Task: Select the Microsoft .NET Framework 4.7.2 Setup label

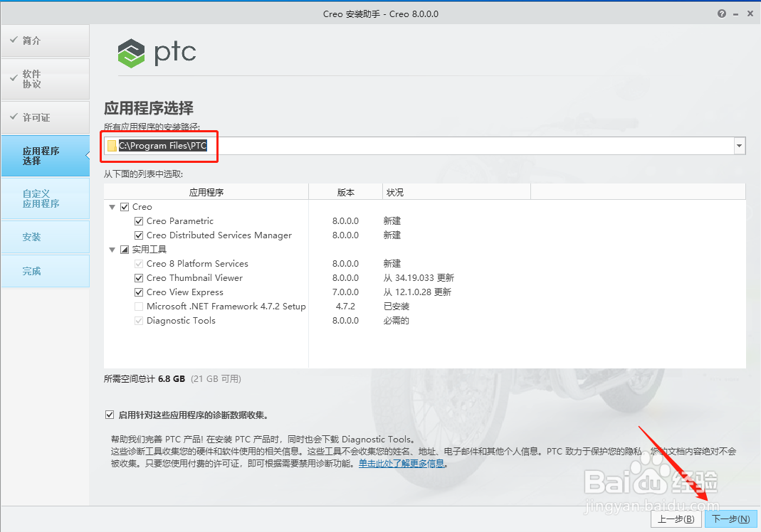Action: (226, 307)
